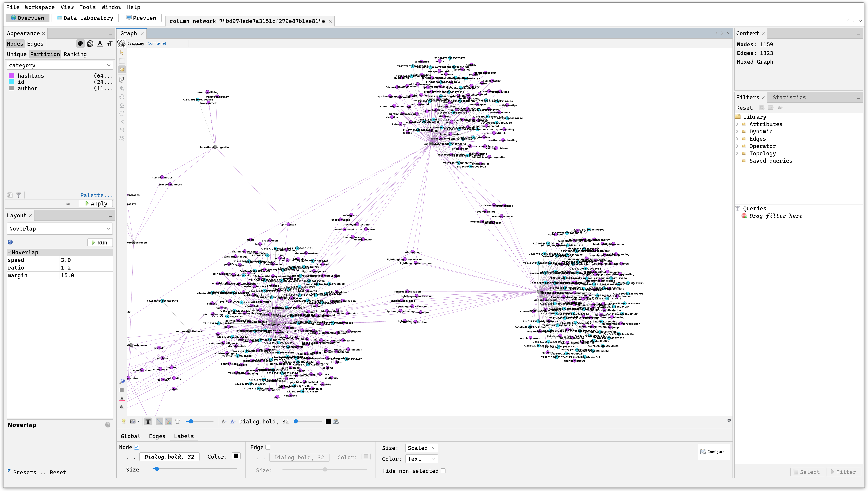Check Hide non-selected option
The image size is (868, 491).
[x=443, y=470]
